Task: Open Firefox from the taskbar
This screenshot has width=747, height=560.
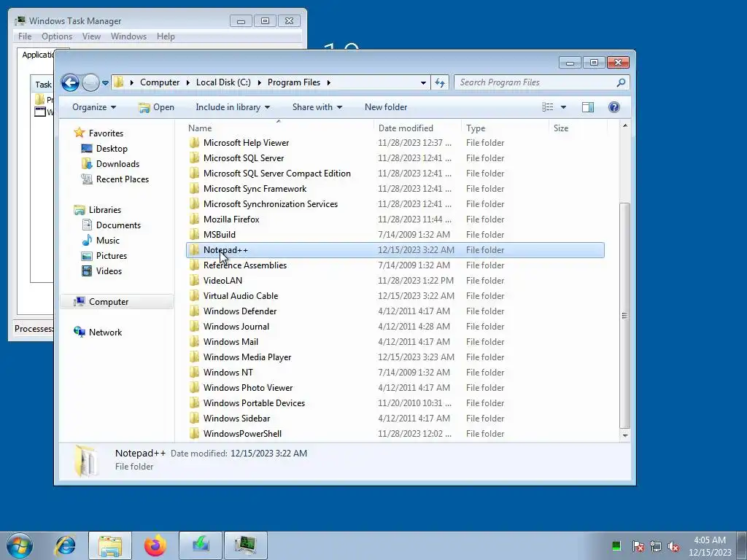Action: point(155,545)
